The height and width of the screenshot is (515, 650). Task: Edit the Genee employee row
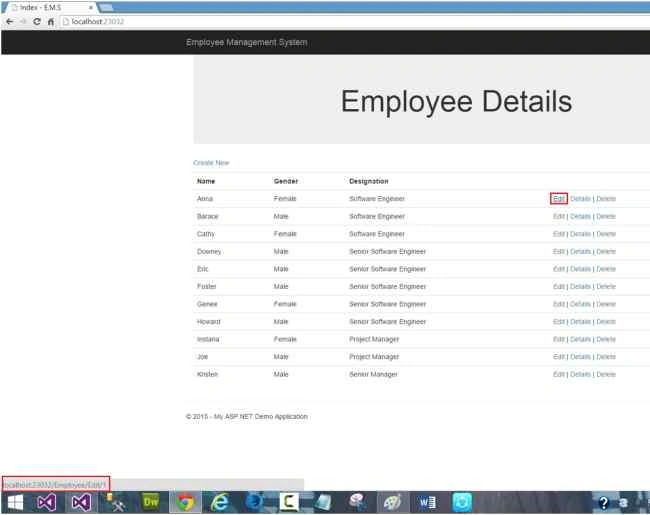tap(558, 304)
